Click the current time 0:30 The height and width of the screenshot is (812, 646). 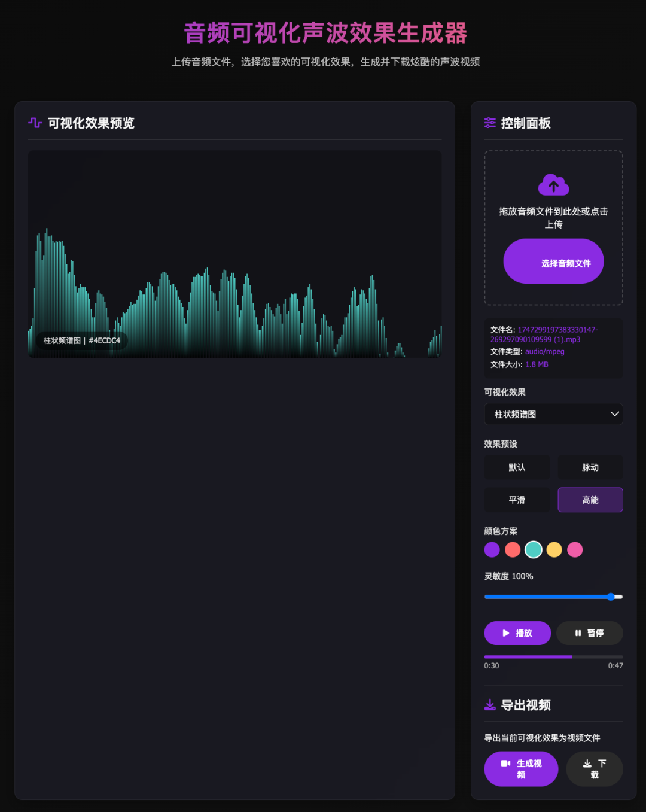click(x=492, y=665)
